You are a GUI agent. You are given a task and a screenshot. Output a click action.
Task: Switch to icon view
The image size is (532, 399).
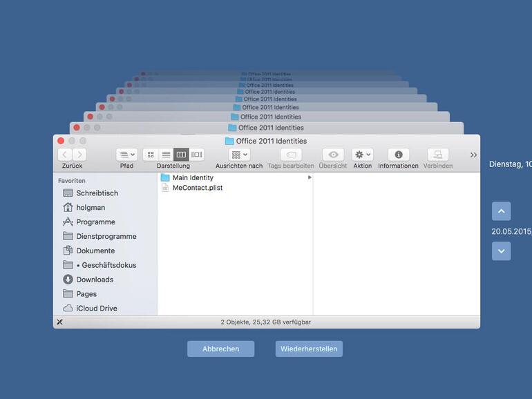pyautogui.click(x=151, y=155)
